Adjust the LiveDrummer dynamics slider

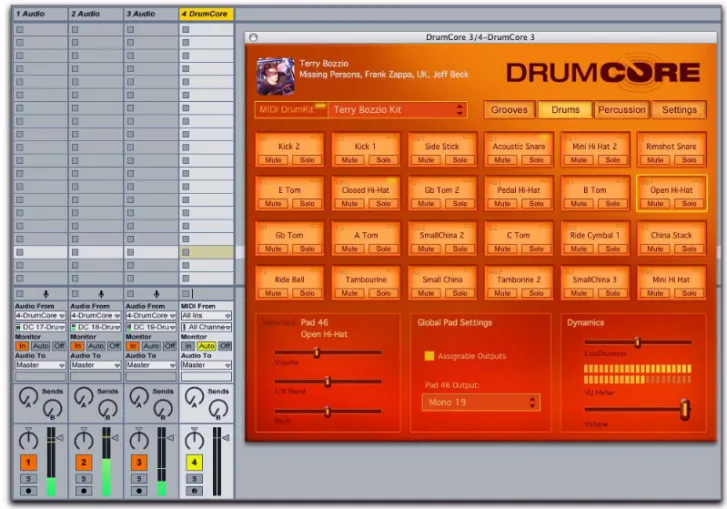tap(638, 343)
